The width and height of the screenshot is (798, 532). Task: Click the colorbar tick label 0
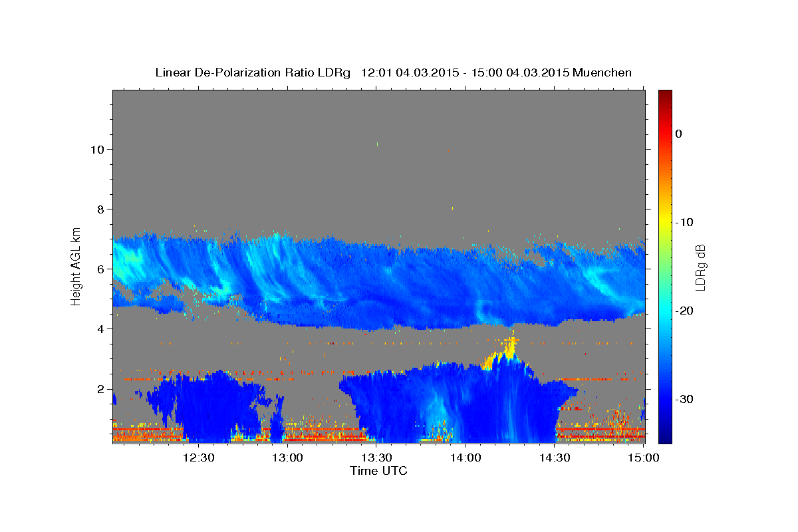point(679,134)
